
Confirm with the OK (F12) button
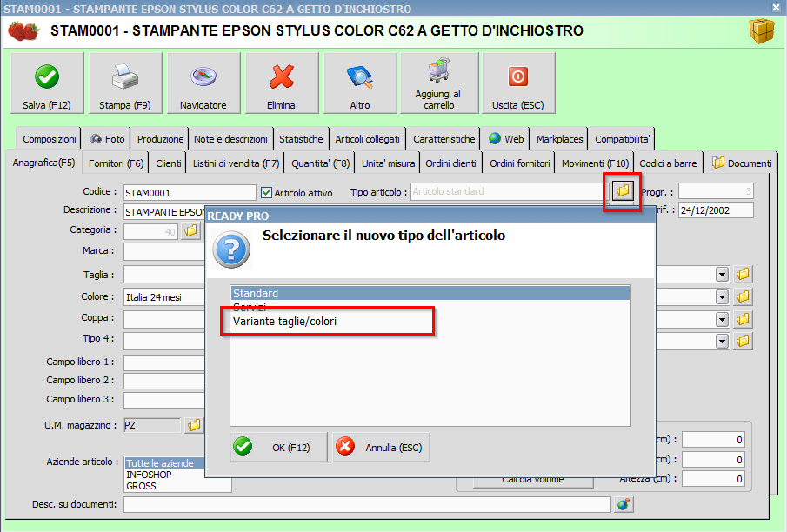click(x=278, y=447)
